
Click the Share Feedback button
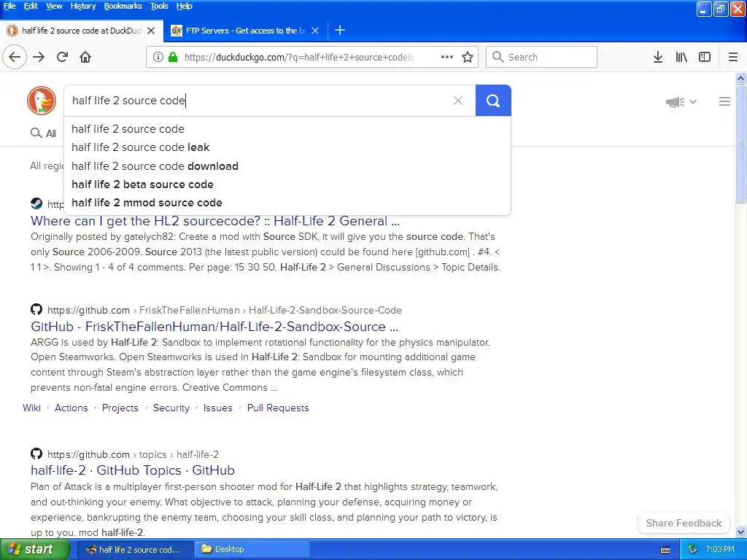point(684,524)
